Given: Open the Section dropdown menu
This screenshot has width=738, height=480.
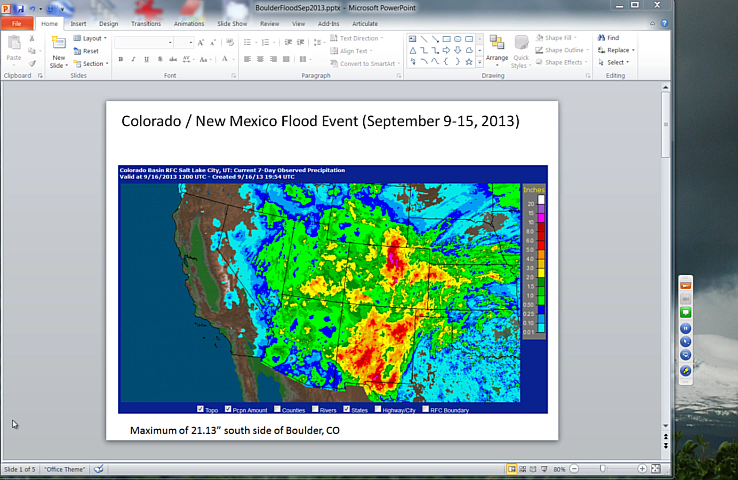Looking at the screenshot, I should click(91, 63).
